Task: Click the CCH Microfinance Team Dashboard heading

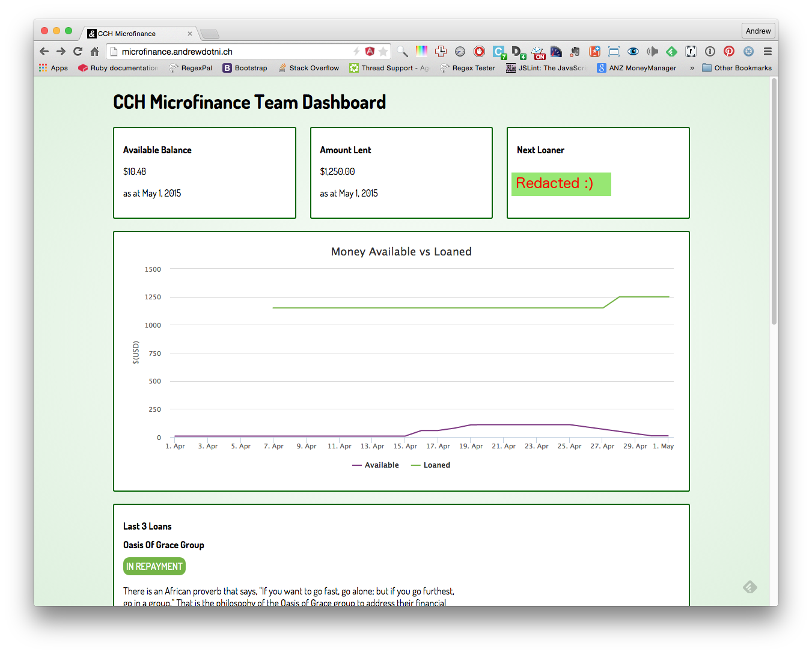Action: pos(249,102)
